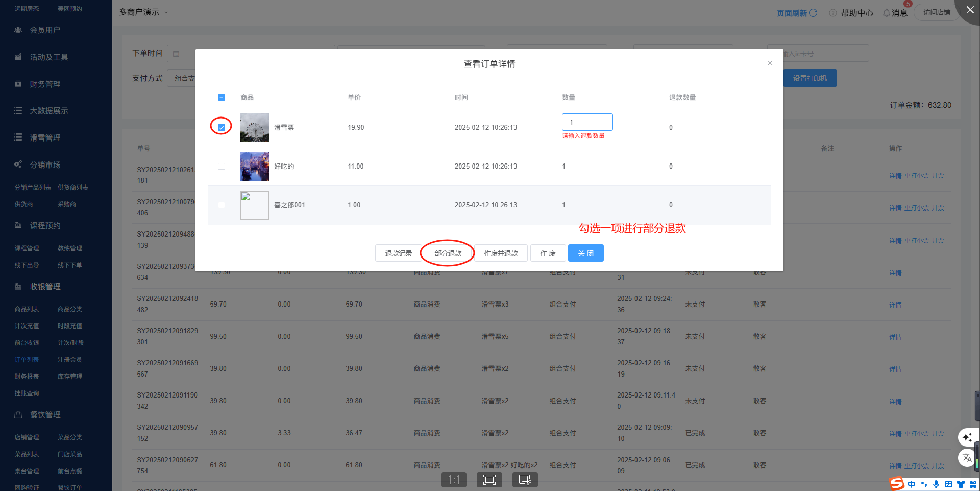
Task: Toggle the select-all header checkbox
Action: point(222,97)
